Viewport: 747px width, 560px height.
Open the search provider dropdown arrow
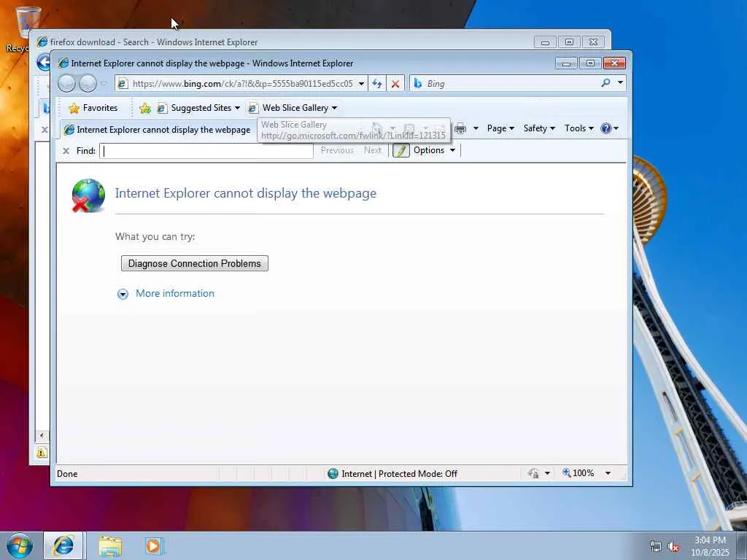620,83
